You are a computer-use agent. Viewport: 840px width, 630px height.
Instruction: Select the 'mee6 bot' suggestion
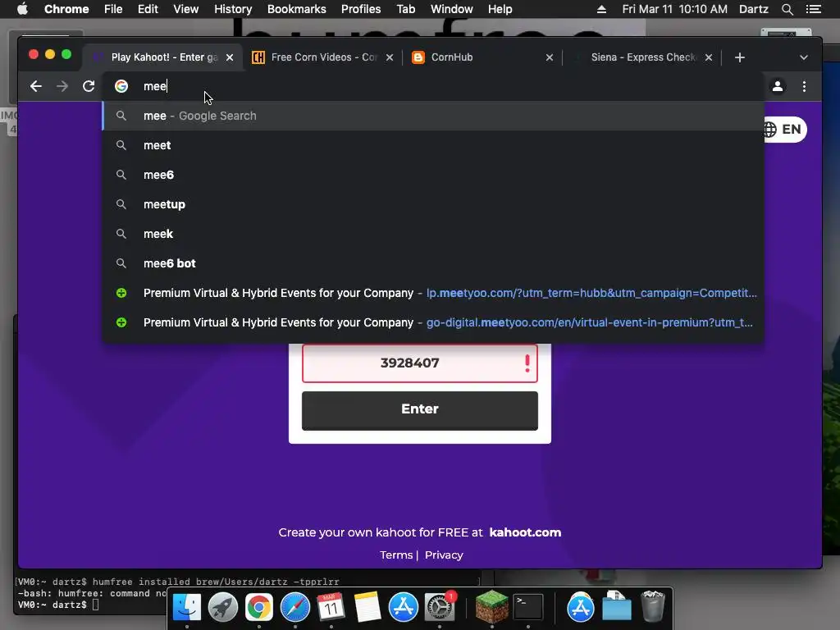pos(433,263)
